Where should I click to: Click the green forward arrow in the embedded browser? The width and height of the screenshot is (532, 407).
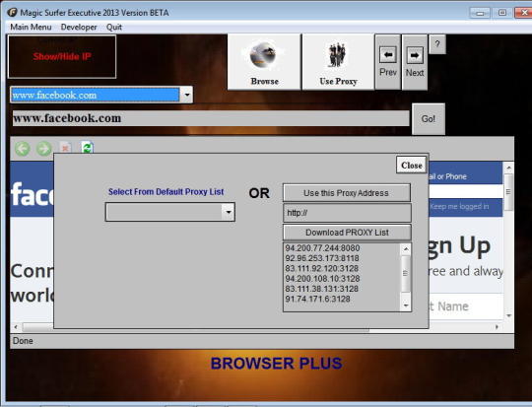(x=43, y=149)
